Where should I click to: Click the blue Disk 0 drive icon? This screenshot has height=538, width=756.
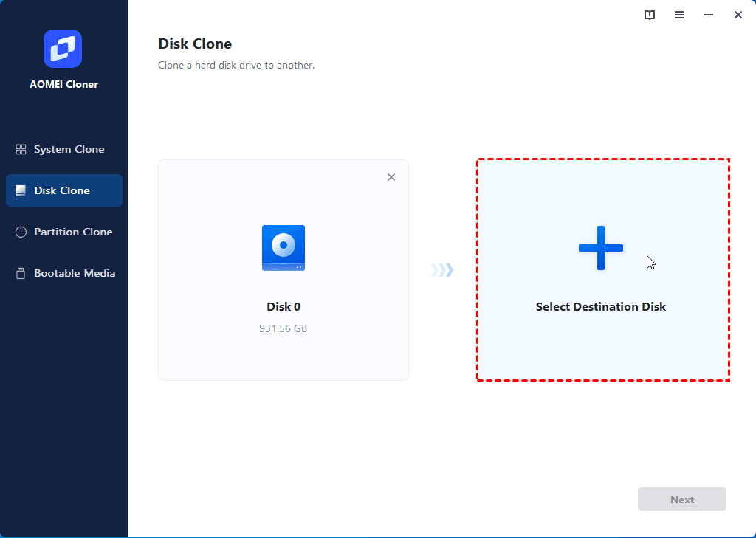pyautogui.click(x=283, y=248)
